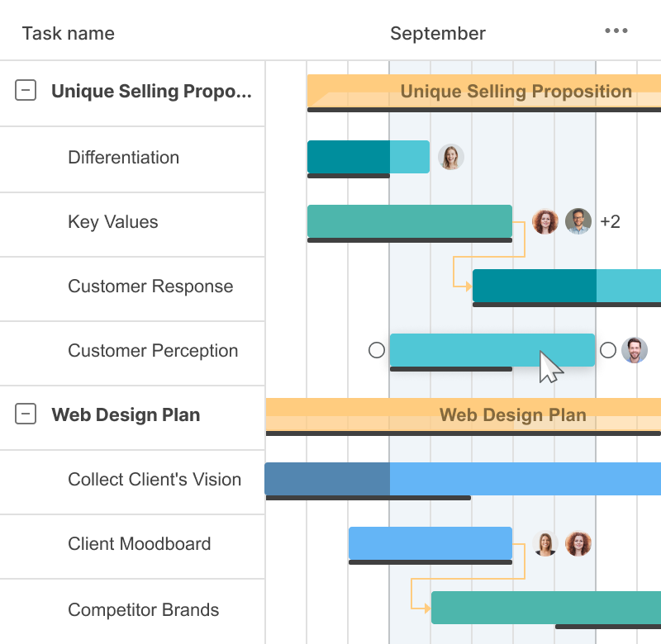The height and width of the screenshot is (644, 661).
Task: Select the Collect Client's Vision task row
Action: [x=155, y=480]
